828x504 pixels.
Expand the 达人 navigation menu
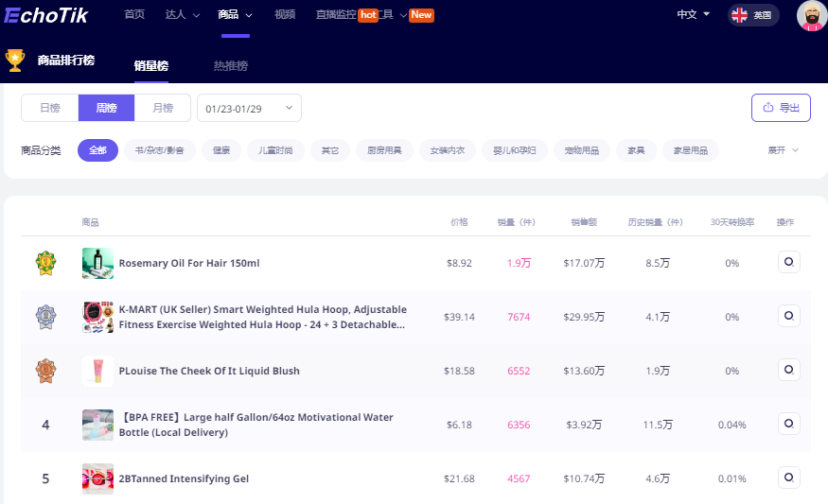coord(183,15)
